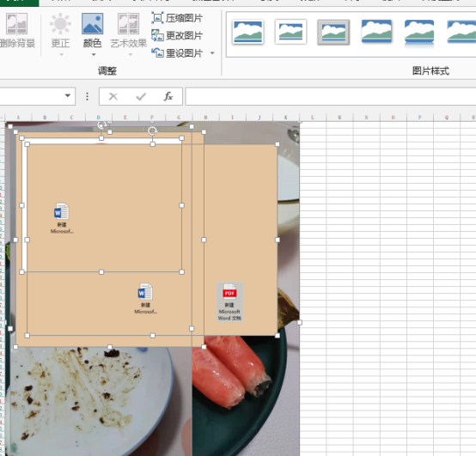This screenshot has width=476, height=456.
Task: Click the Insert Function fx button
Action: pos(168,96)
